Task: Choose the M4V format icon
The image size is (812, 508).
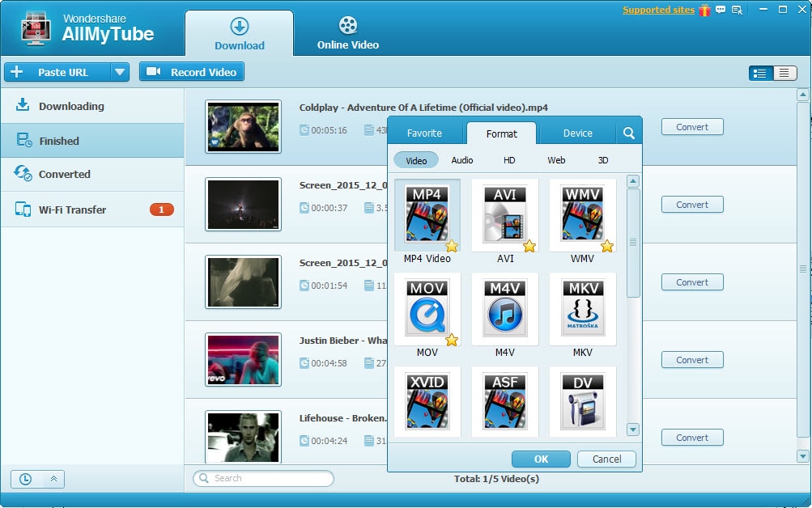Action: point(505,308)
